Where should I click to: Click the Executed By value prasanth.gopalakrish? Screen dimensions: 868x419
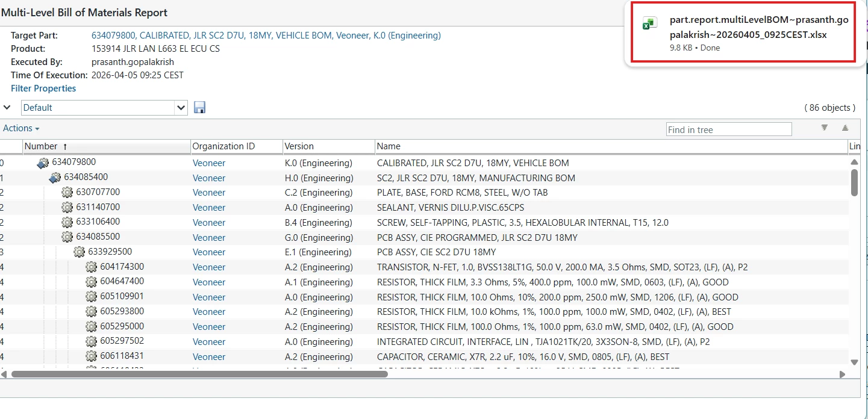(x=133, y=62)
